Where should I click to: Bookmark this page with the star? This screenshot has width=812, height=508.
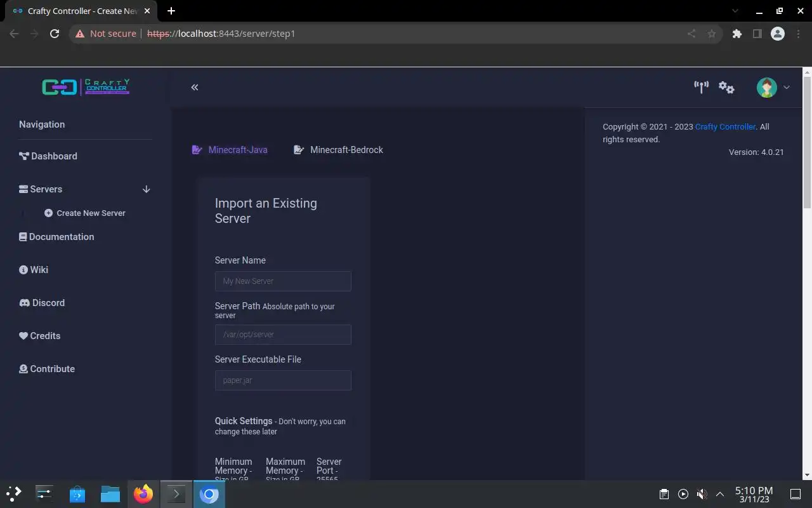tap(712, 34)
